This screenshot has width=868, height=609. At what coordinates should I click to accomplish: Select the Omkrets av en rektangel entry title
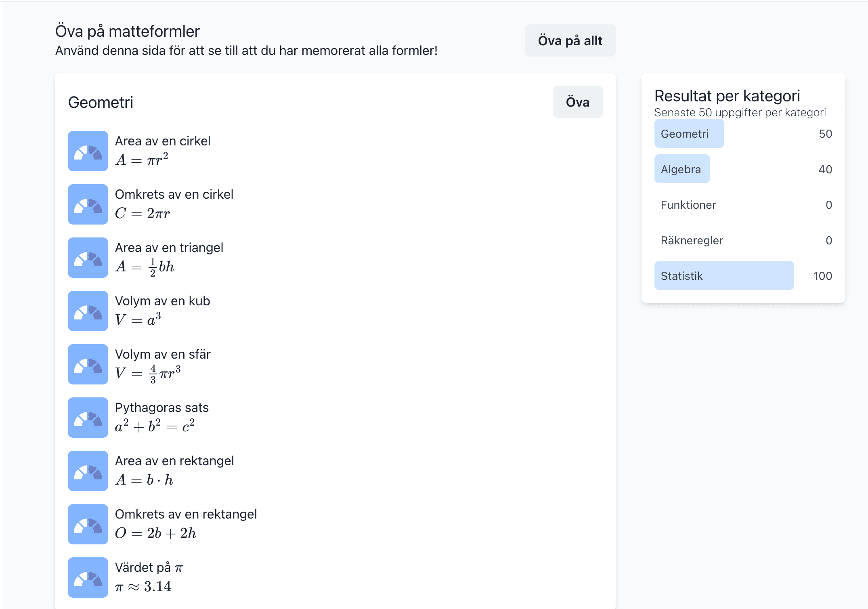186,514
